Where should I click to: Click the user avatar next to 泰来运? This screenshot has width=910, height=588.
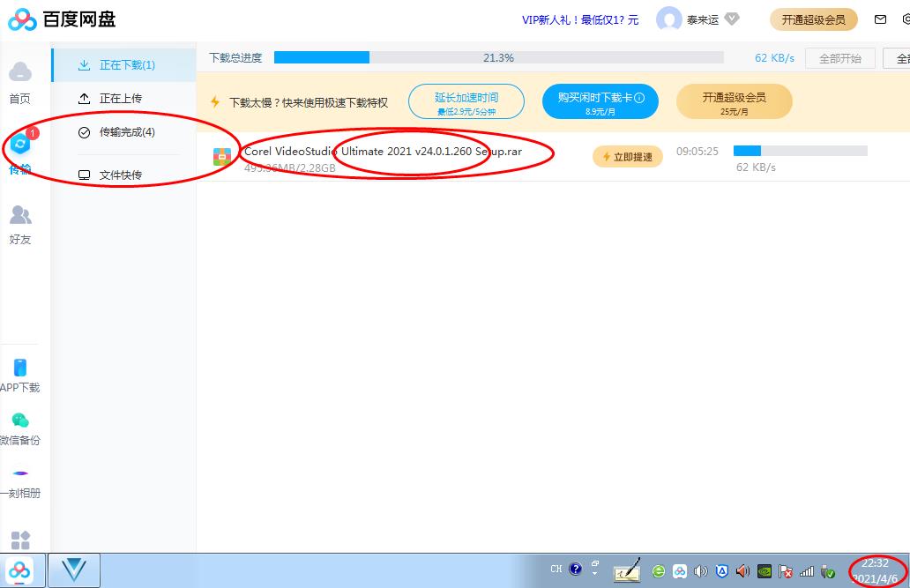pyautogui.click(x=668, y=19)
